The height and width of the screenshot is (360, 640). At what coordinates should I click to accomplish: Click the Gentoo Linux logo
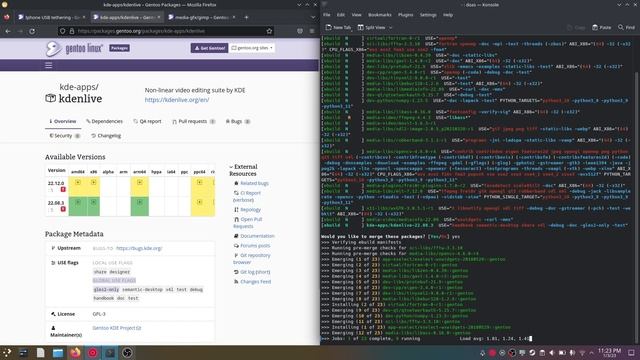tap(74, 48)
